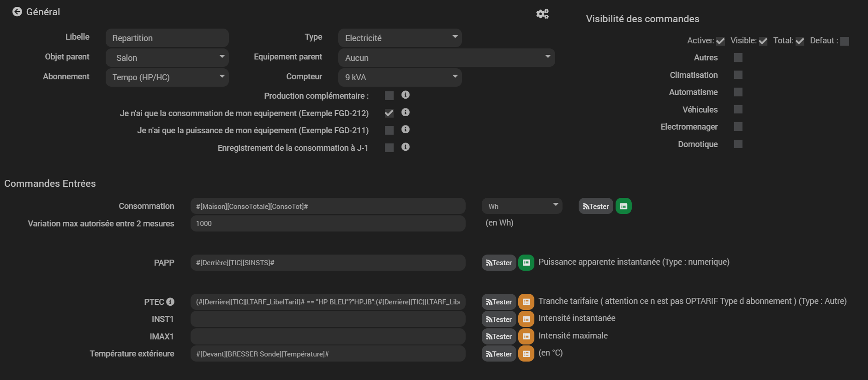This screenshot has height=380, width=868.
Task: Click the Libelle field containing Repartition
Action: tap(167, 38)
